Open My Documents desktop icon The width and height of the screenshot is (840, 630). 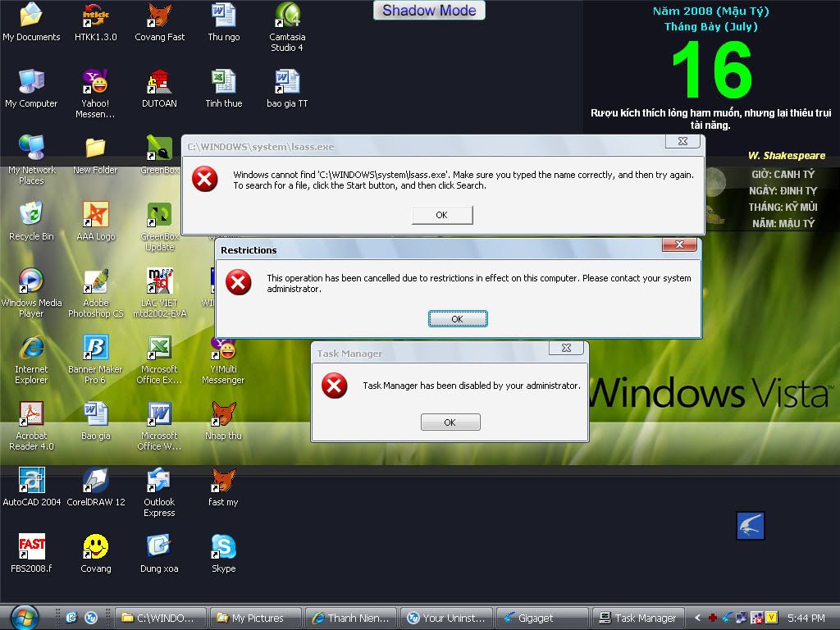[x=31, y=22]
